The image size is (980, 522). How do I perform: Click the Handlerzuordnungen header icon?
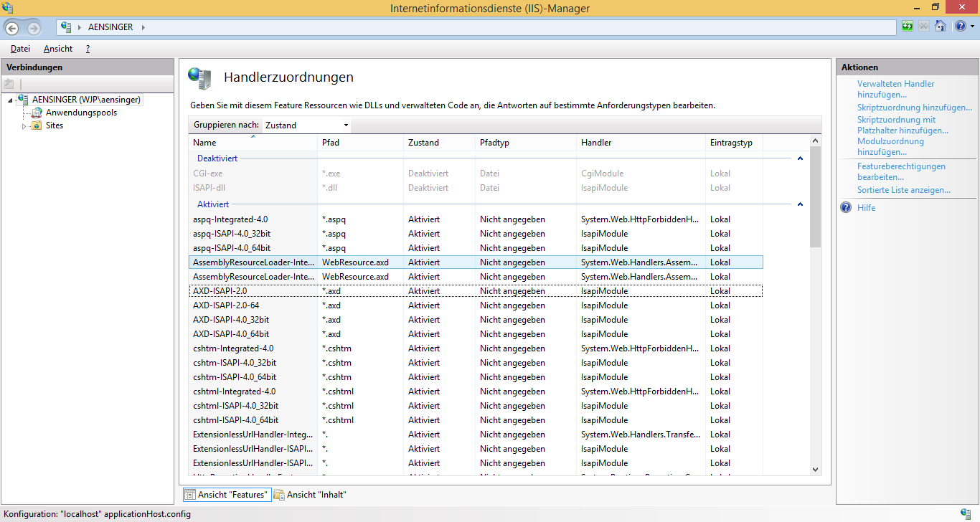click(x=199, y=77)
